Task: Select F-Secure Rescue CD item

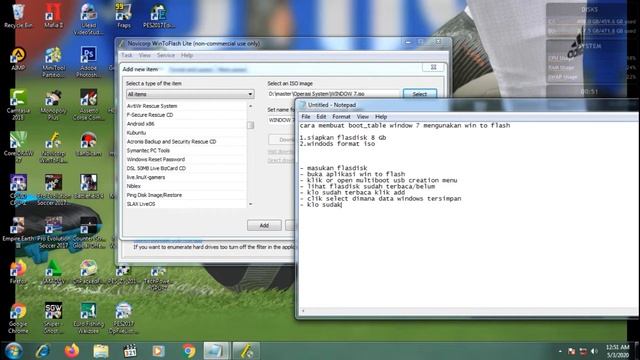Action: coord(186,115)
